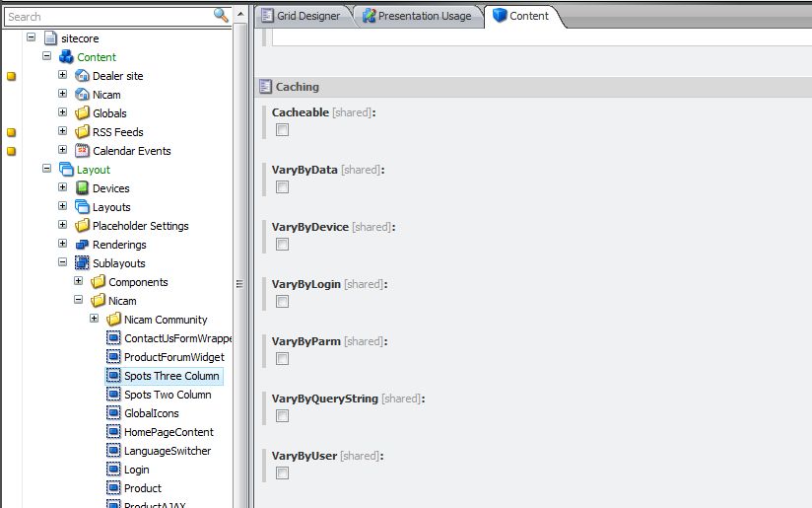Click the GlobalIcons sublayout icon
The height and width of the screenshot is (508, 812).
(113, 413)
